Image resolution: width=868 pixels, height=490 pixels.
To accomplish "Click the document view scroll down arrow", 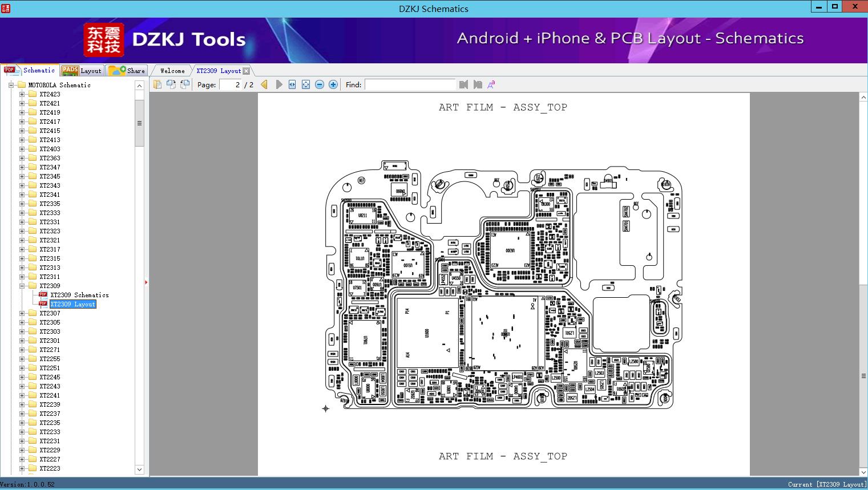I will 863,471.
